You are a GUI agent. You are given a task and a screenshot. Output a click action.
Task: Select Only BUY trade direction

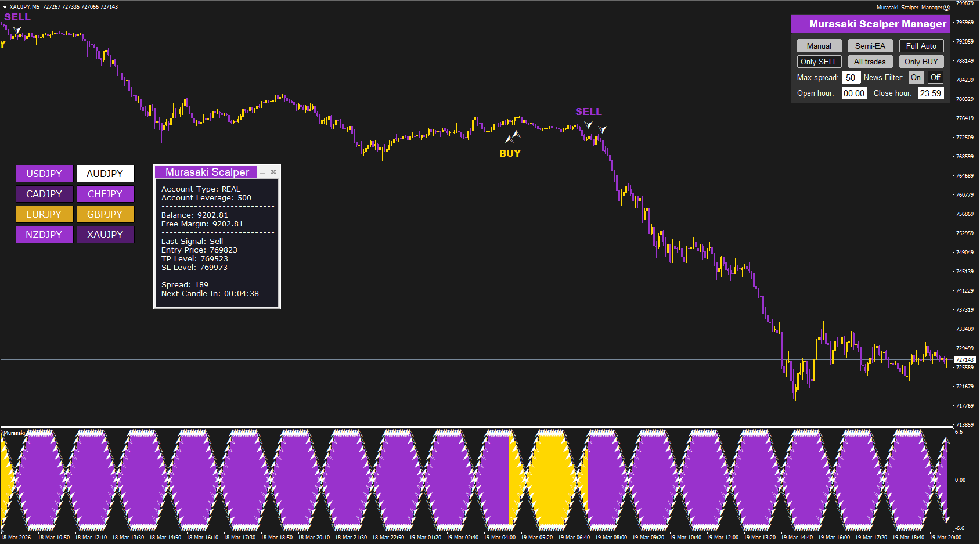click(x=921, y=62)
